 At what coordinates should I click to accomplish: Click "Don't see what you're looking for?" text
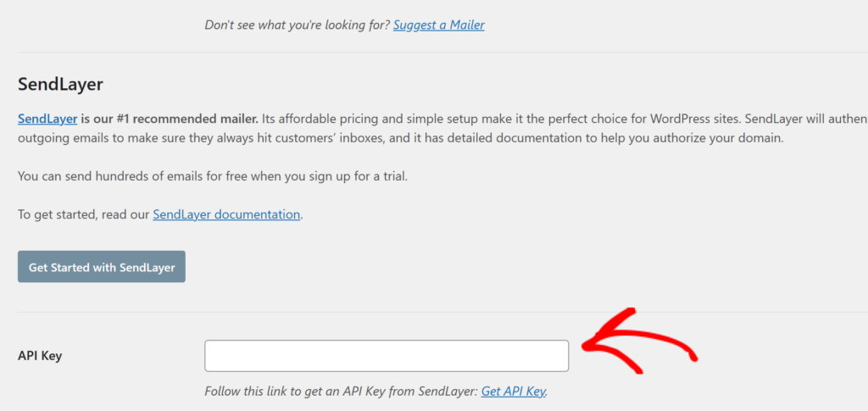click(297, 25)
